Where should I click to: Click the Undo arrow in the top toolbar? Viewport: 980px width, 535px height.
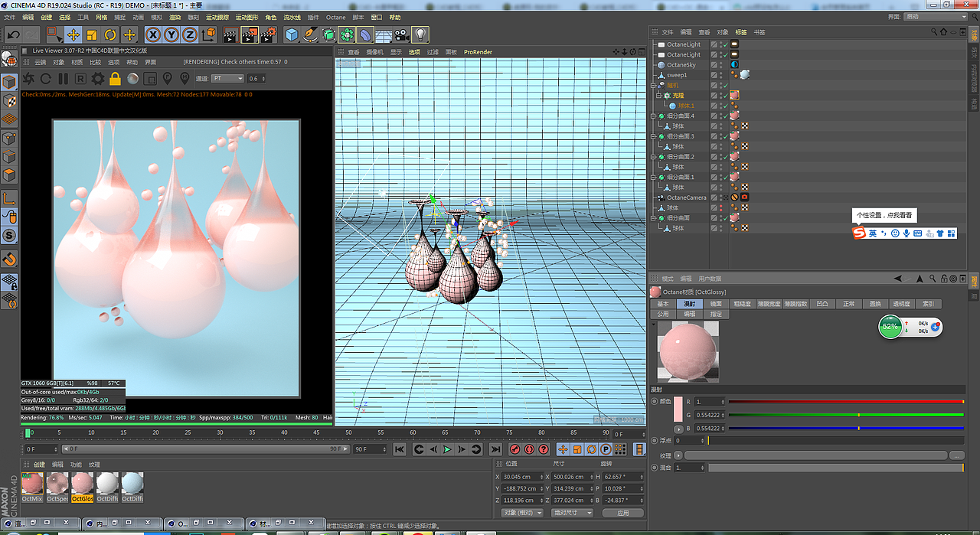click(x=13, y=34)
